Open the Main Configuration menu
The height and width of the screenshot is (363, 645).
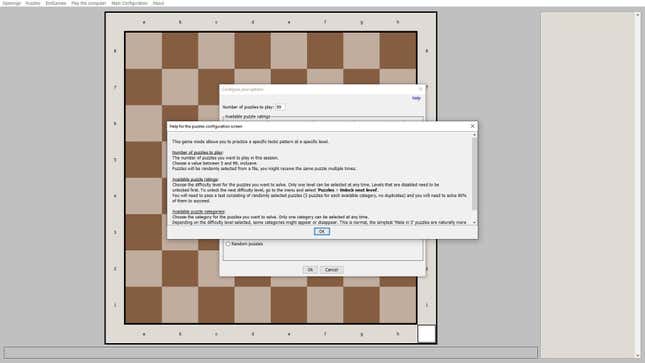click(x=129, y=3)
